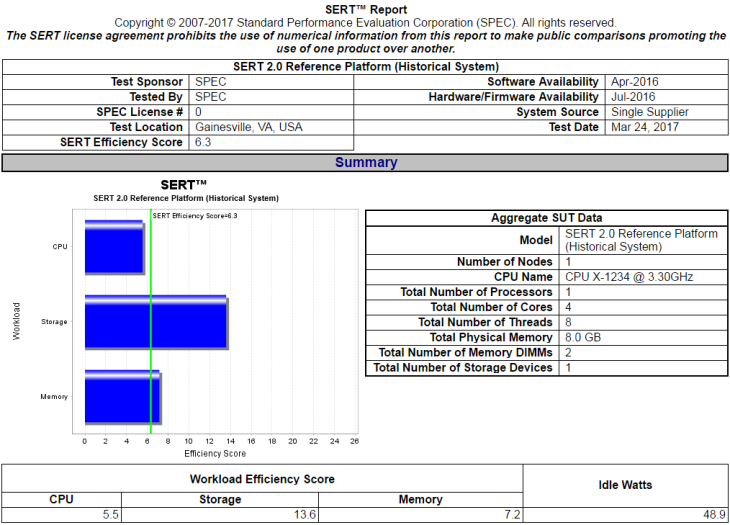
Task: Click the CPU label on chart axis
Action: (60, 247)
